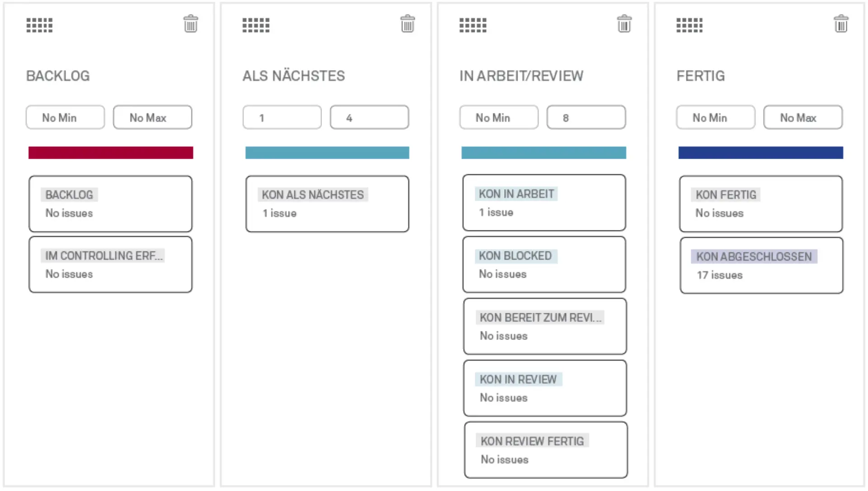The image size is (868, 491).
Task: Click the No Min field under FERTIG
Action: [x=715, y=117]
